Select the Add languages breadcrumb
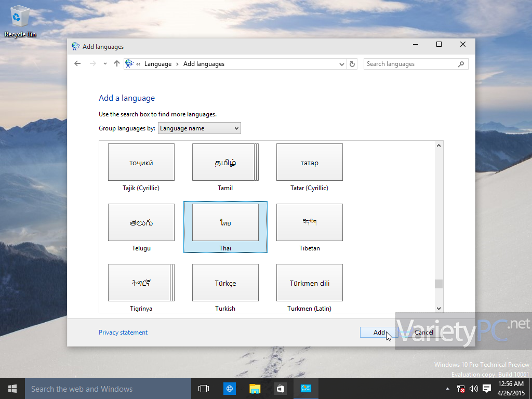 point(204,64)
